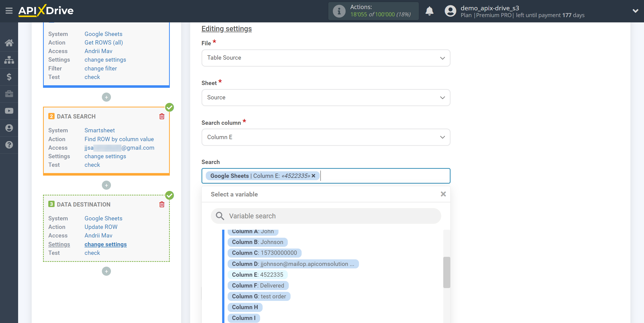Click destination change settings link
Screen dimensions: 644x323
[x=106, y=244]
